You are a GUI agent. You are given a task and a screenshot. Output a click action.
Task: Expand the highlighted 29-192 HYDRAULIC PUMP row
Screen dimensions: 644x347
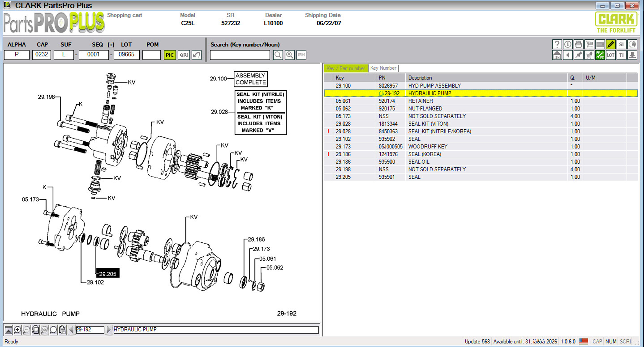[381, 93]
